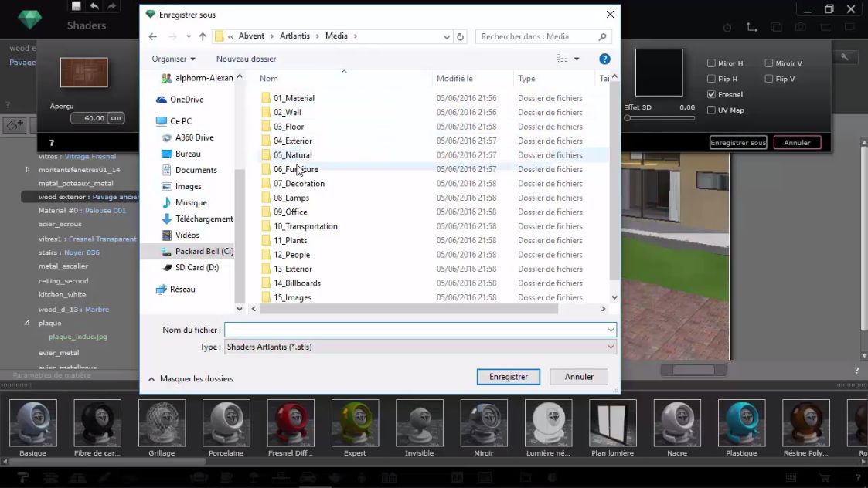This screenshot has width=868, height=488.
Task: Refresh the Media folder listing
Action: pyautogui.click(x=460, y=36)
